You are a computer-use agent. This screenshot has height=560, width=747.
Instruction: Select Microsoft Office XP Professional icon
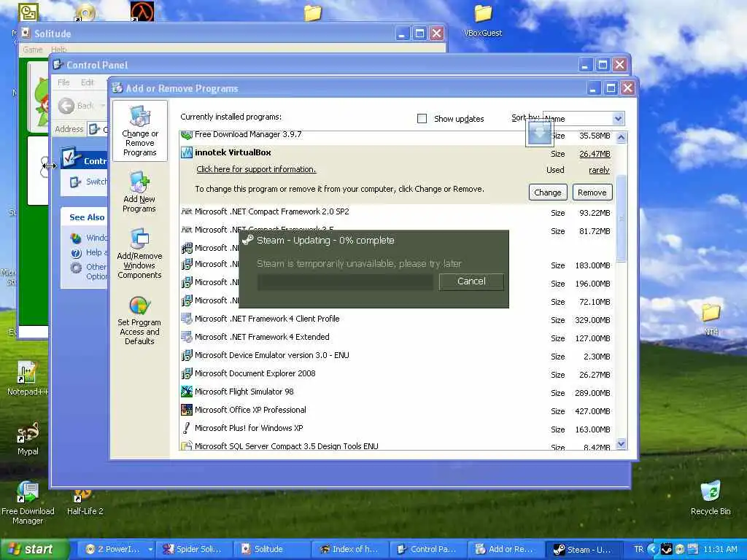(x=187, y=410)
